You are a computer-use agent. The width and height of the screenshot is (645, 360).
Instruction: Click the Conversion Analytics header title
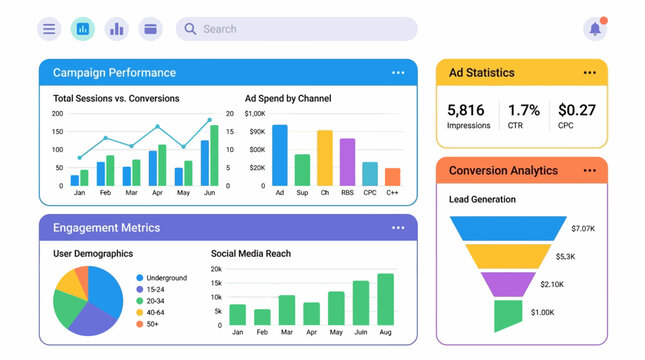tap(503, 170)
